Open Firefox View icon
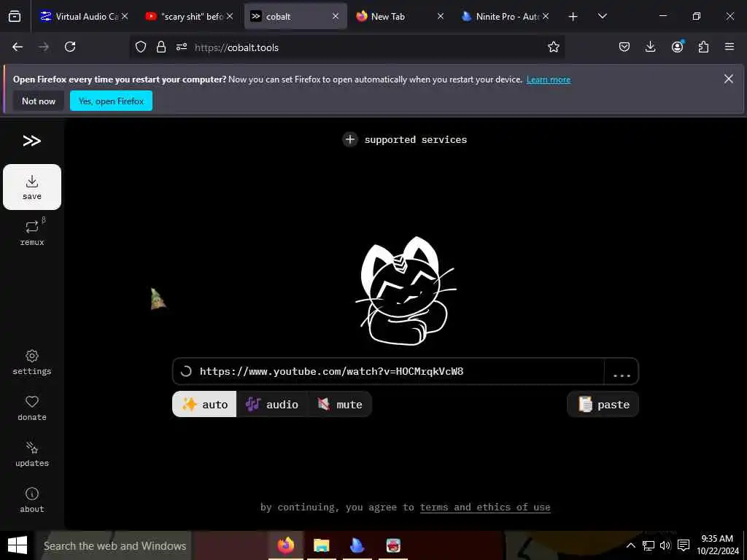The image size is (747, 560). pyautogui.click(x=15, y=17)
